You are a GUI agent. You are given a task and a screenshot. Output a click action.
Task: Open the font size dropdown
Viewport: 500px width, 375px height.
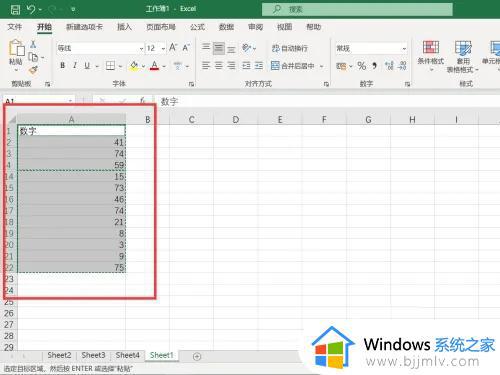163,49
